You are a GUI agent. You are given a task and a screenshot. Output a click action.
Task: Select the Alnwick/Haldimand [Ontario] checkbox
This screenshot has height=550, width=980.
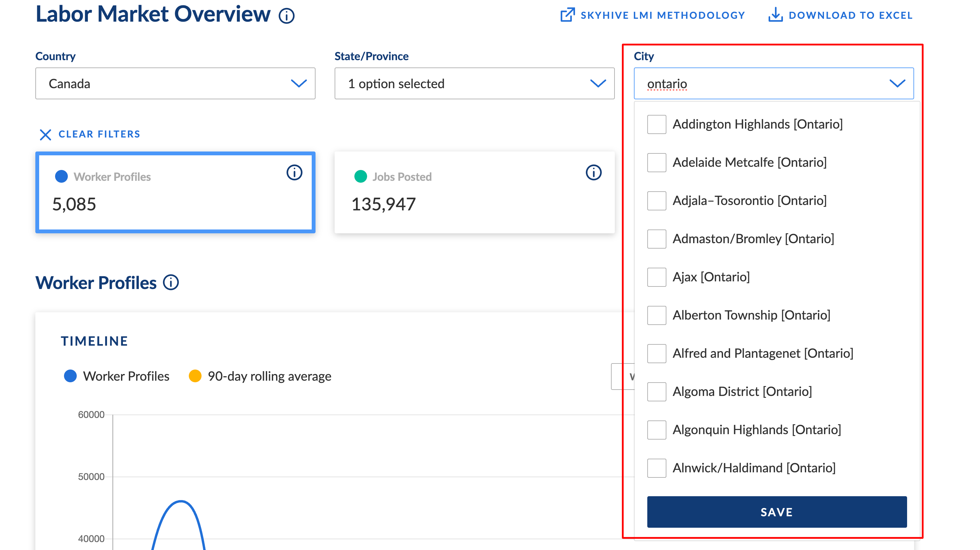[657, 468]
